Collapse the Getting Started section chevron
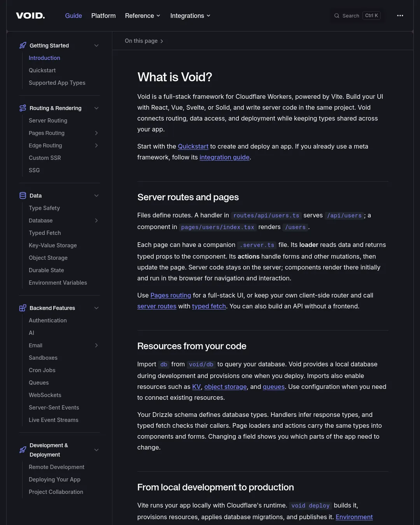The height and width of the screenshot is (525, 420). 96,45
